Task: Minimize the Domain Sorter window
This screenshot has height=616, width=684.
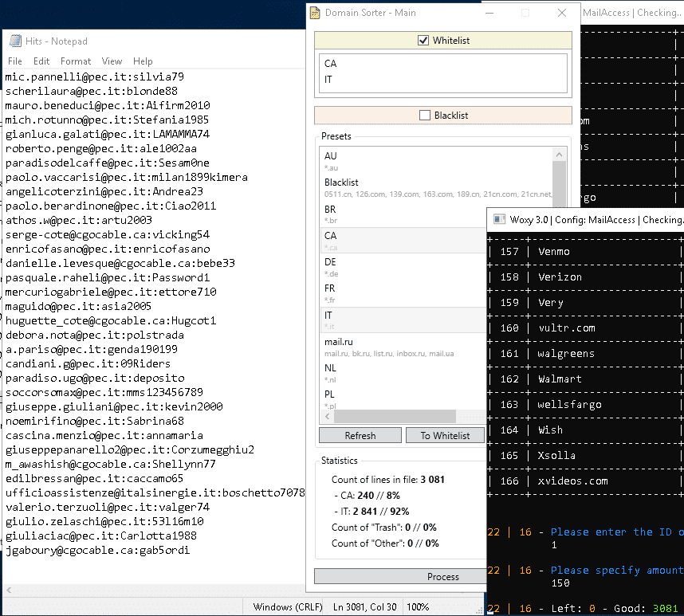Action: coord(489,13)
